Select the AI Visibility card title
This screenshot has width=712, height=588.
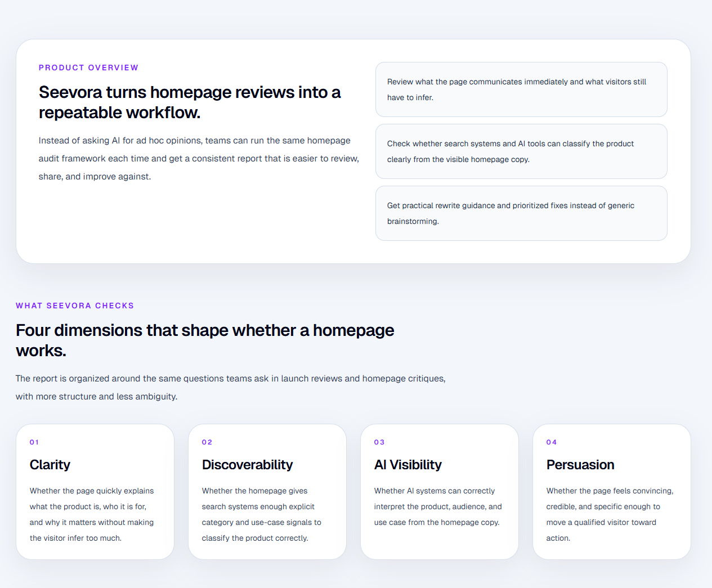click(408, 465)
